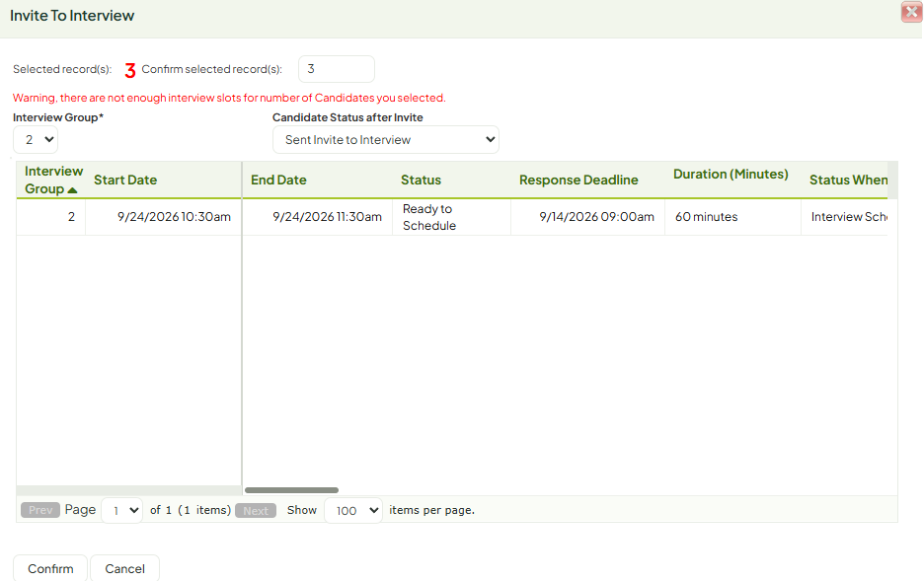This screenshot has width=924, height=581.
Task: Click the red selected records count 3
Action: click(130, 71)
